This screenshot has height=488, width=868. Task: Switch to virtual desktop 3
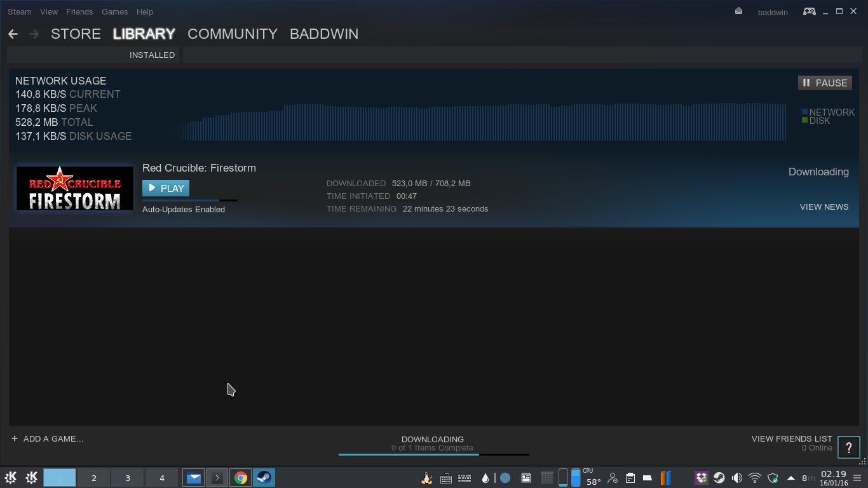(x=128, y=478)
